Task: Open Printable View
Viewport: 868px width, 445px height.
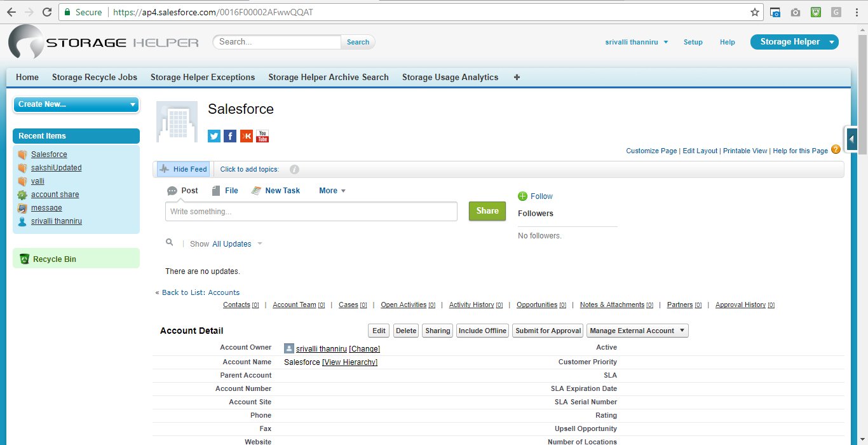Action: coord(745,151)
